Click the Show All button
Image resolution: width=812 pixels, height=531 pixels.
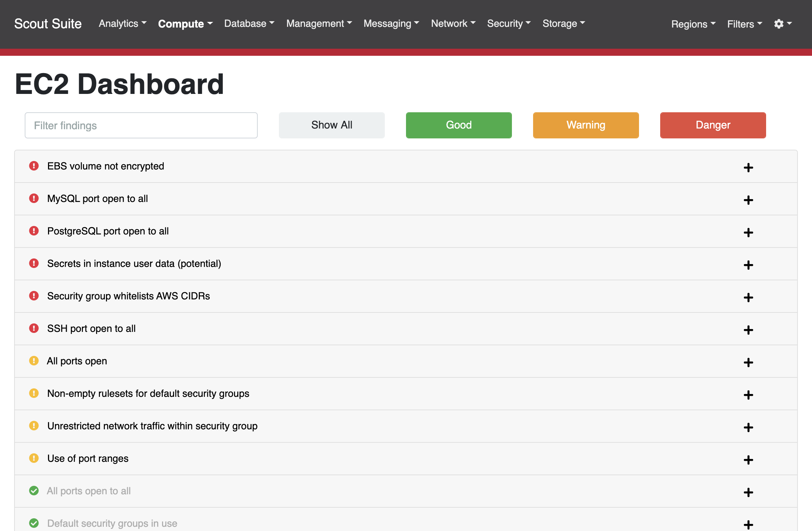[332, 125]
